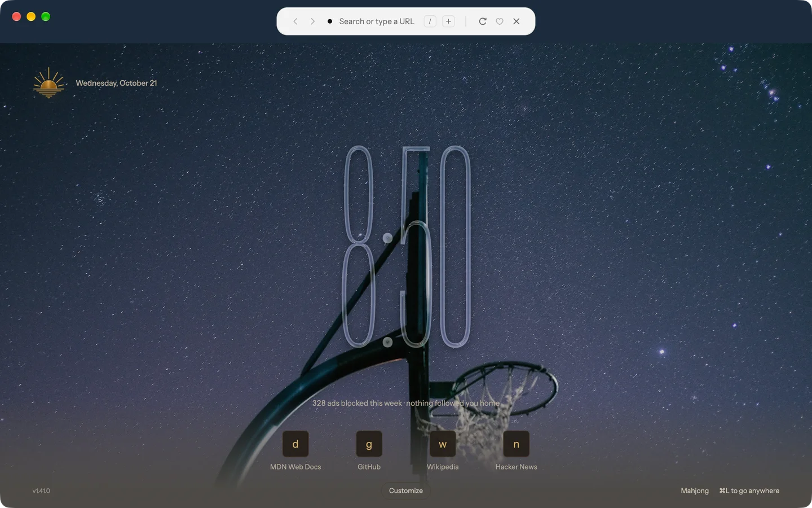
Task: Open the MDN Web Docs shortcut tile
Action: point(295,444)
